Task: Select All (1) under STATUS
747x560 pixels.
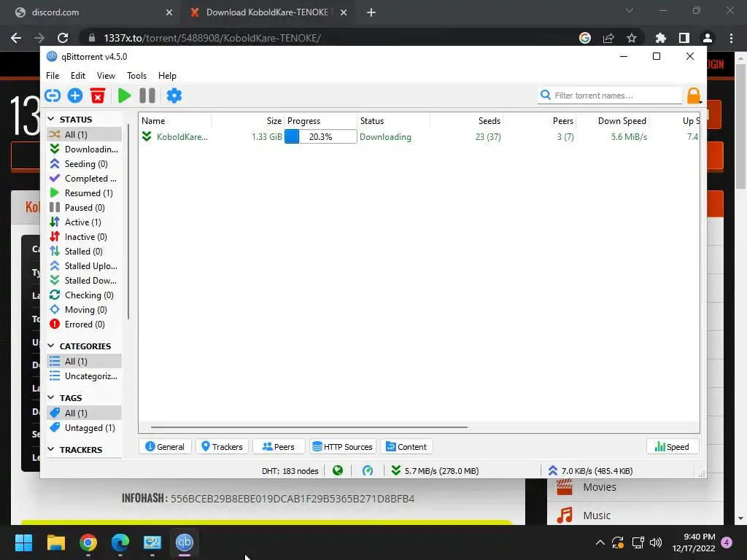Action: 85,135
